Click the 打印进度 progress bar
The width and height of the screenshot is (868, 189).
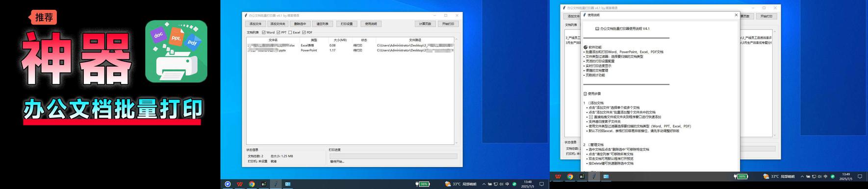point(393,156)
